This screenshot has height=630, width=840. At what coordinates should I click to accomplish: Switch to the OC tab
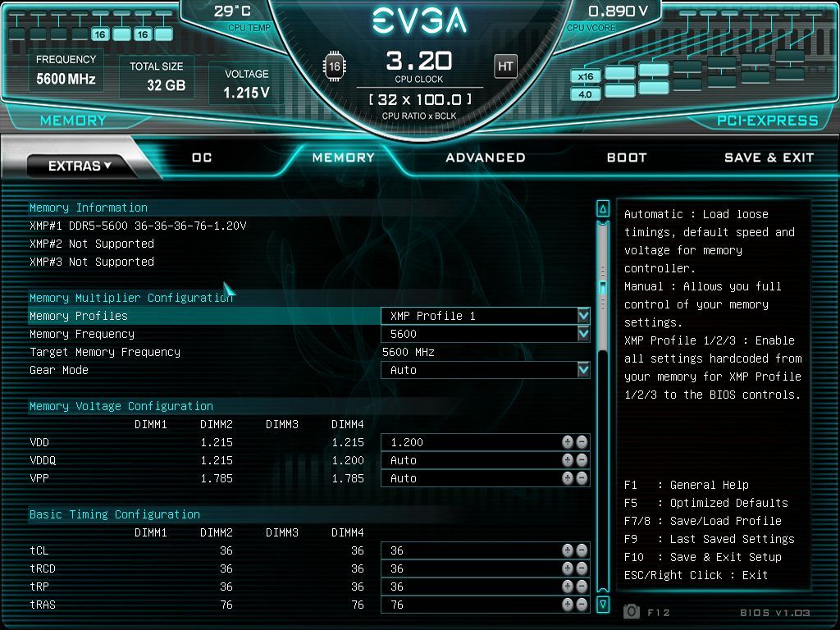click(x=202, y=157)
